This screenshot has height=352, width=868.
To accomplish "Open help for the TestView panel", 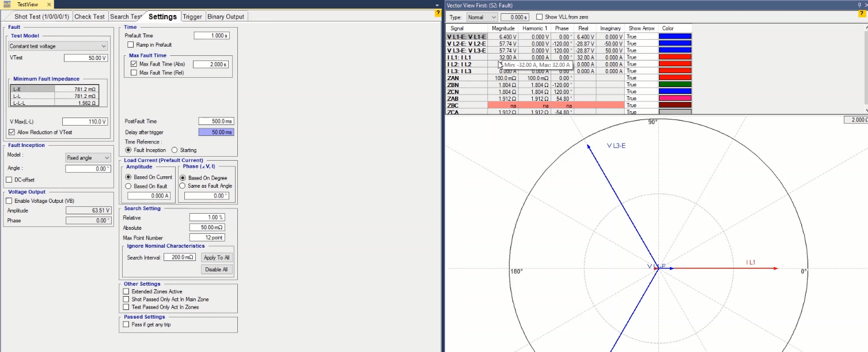I will (x=438, y=13).
